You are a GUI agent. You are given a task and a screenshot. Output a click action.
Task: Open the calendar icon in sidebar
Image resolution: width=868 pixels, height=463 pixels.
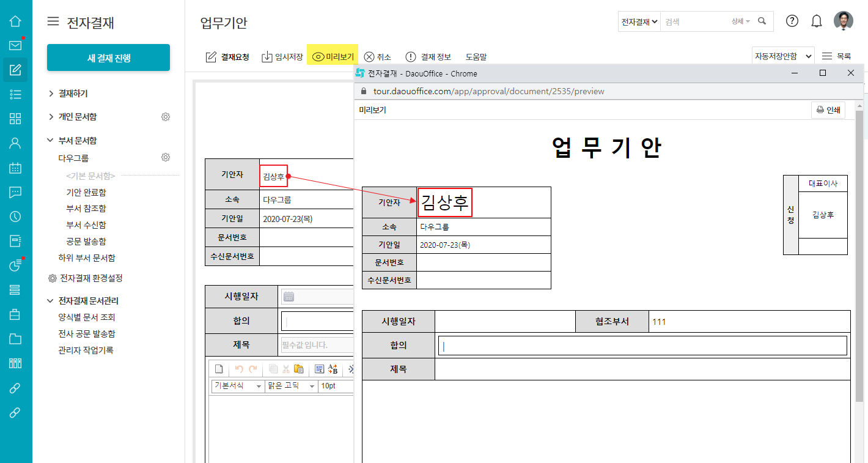[x=15, y=168]
